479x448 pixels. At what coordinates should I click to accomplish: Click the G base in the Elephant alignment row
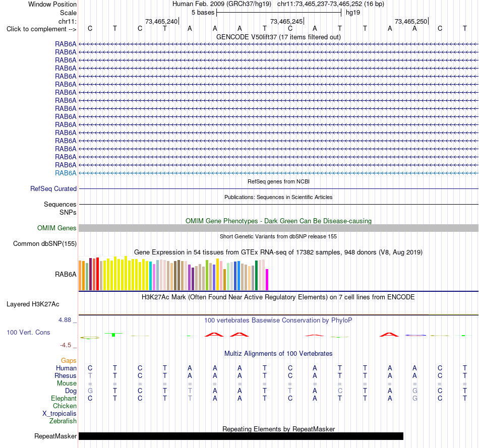click(414, 398)
